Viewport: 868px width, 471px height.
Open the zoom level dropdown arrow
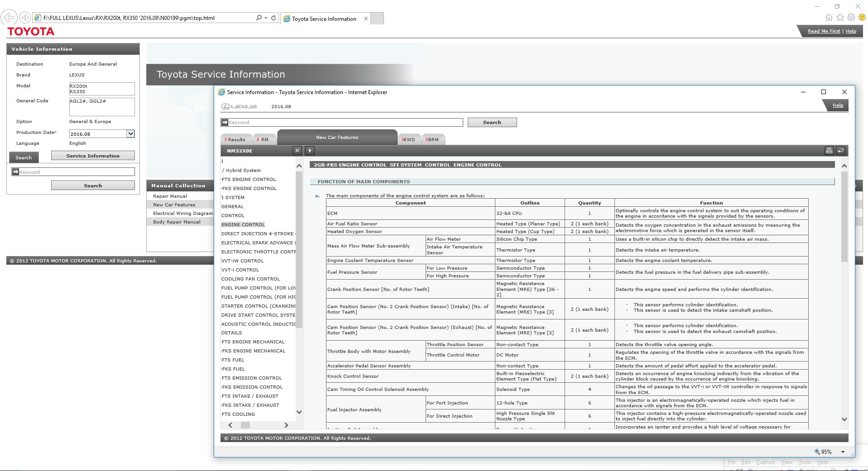click(843, 452)
